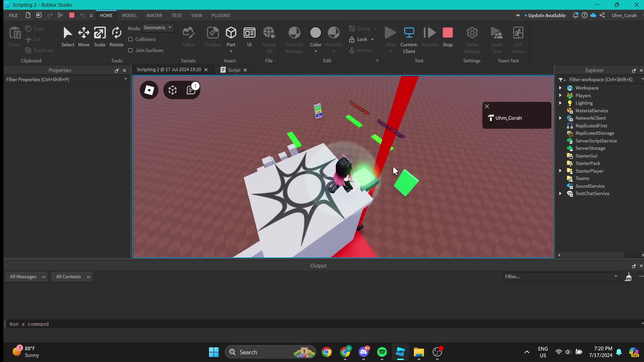Open the viewport chat with notification badge
This screenshot has width=644, height=362.
pos(191,90)
